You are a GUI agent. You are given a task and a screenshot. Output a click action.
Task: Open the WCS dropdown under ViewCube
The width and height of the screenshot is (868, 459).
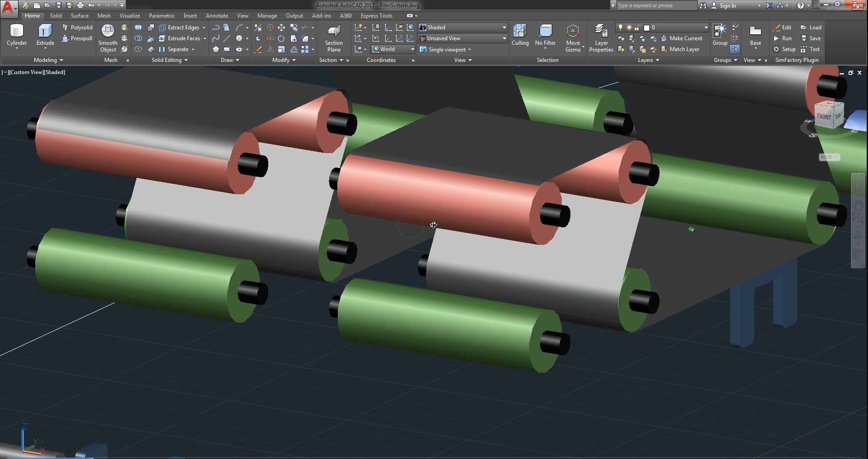point(829,157)
